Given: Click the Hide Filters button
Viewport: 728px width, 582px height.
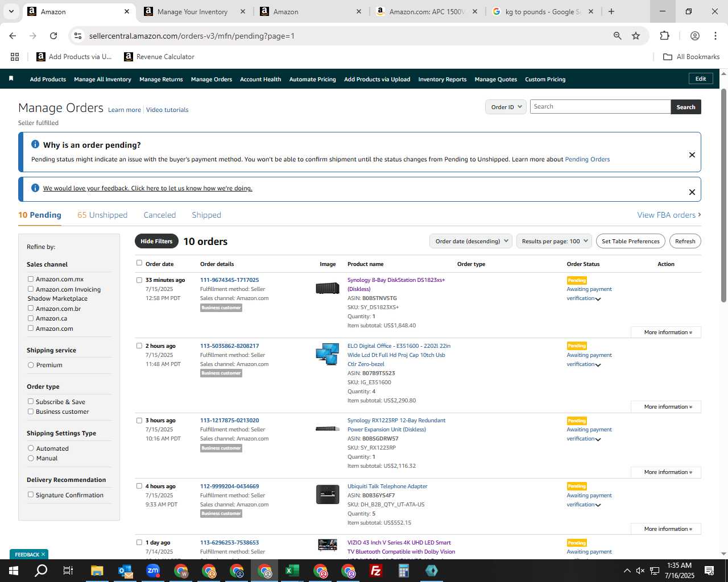Looking at the screenshot, I should pos(156,241).
